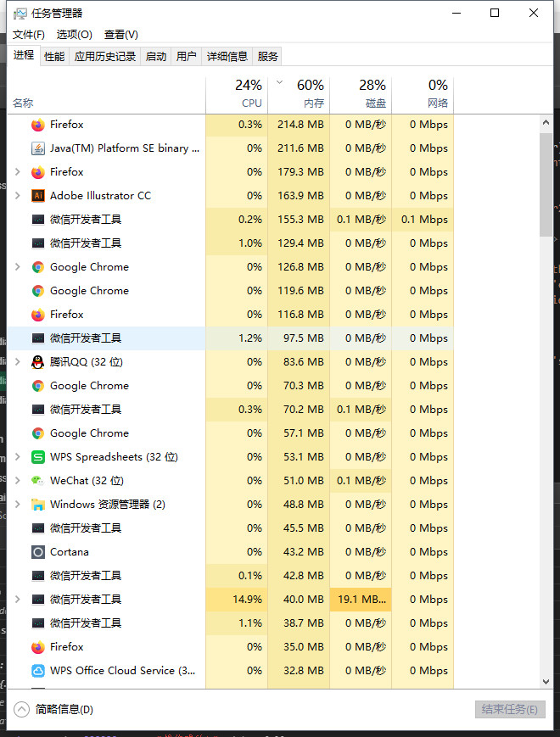The height and width of the screenshot is (737, 560).
Task: Expand the Windows 资源管理器 (2) group
Action: point(18,505)
